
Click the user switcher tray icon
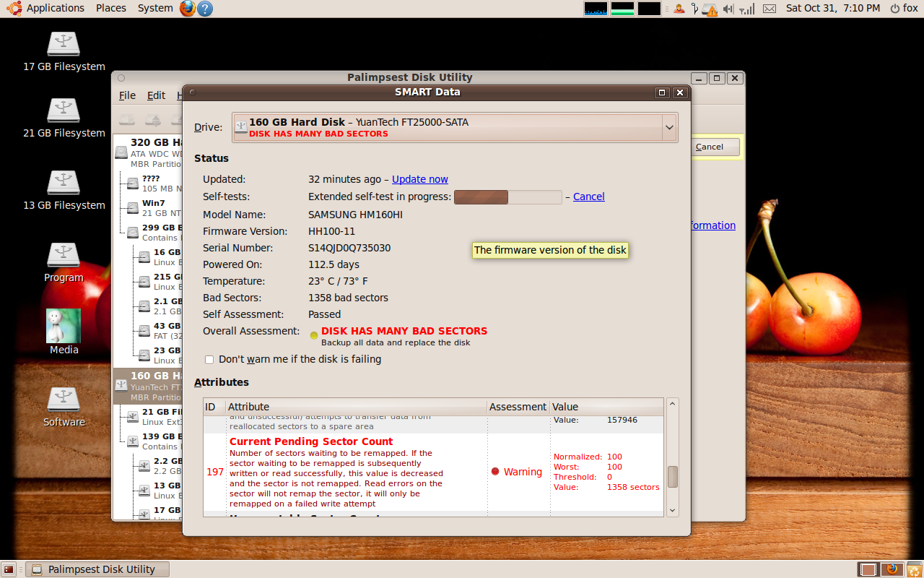click(x=679, y=9)
